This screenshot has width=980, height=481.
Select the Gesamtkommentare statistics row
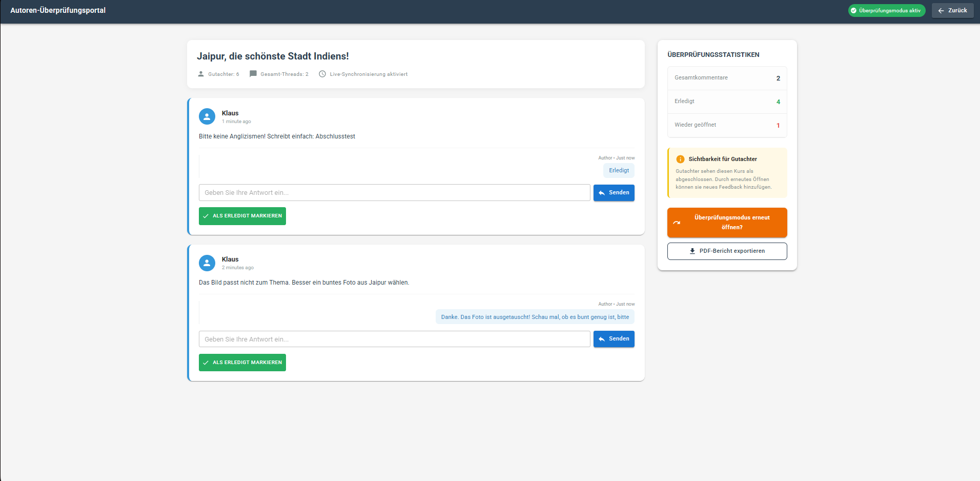727,78
